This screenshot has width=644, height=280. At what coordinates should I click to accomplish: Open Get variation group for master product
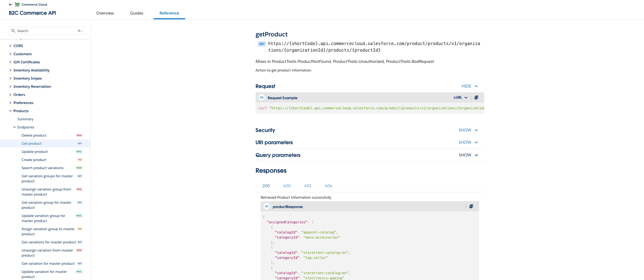pyautogui.click(x=46, y=205)
